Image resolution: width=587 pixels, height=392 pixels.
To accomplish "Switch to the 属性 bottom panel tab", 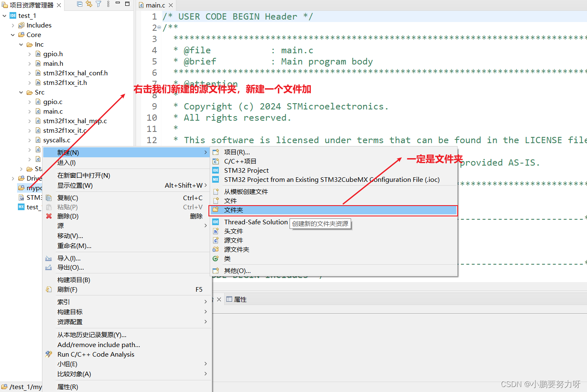I will click(236, 299).
